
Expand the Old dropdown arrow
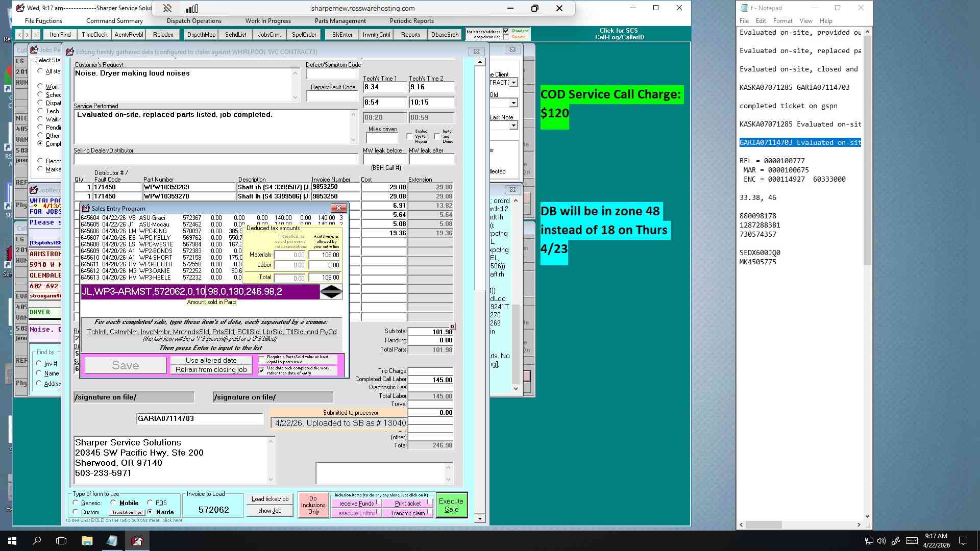[514, 103]
